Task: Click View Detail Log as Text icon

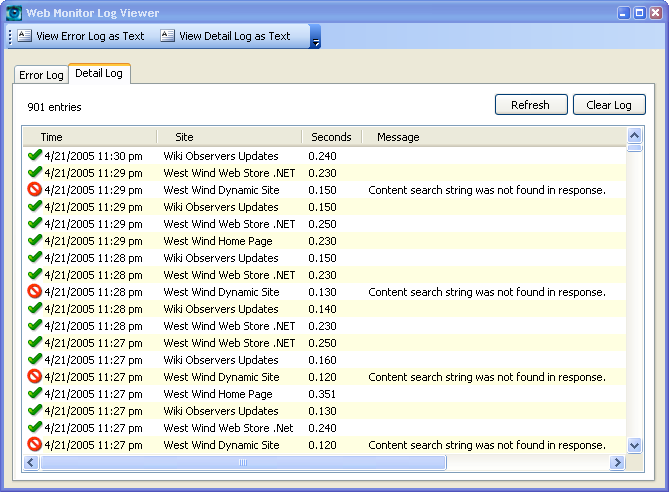Action: click(167, 36)
